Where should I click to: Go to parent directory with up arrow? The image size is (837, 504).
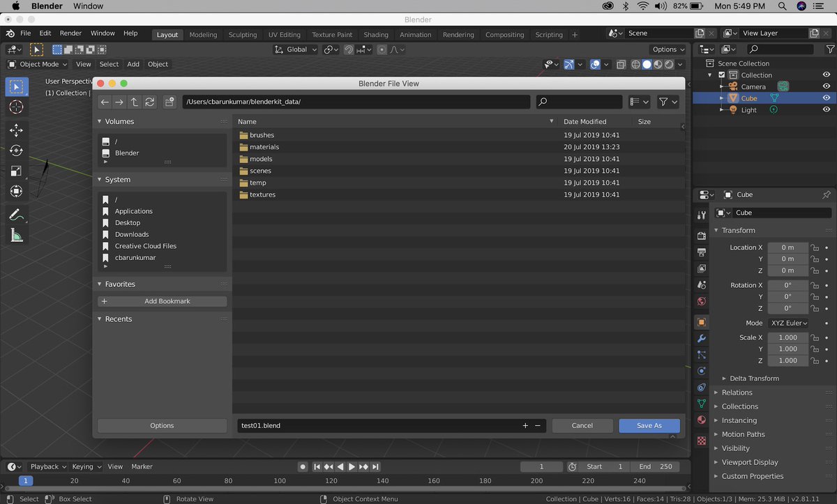(135, 102)
